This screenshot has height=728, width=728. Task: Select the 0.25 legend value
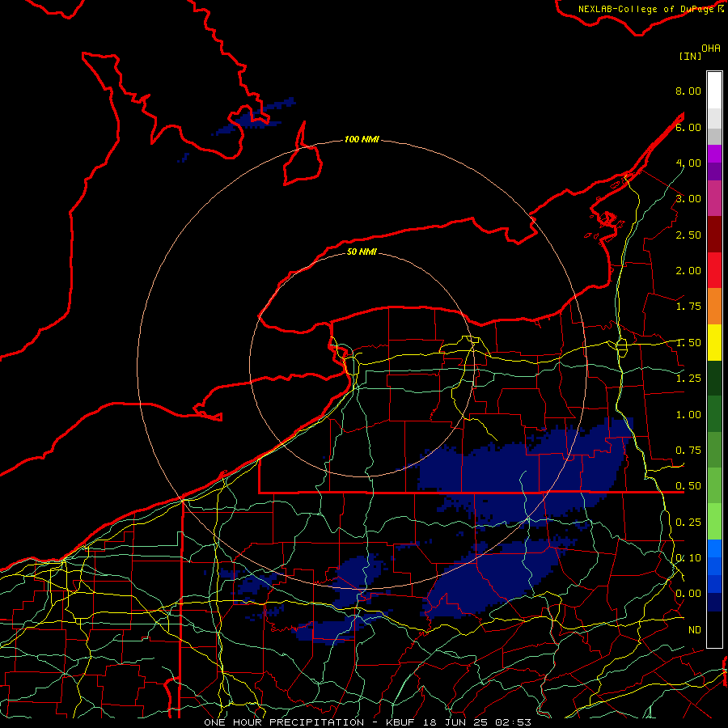[x=688, y=523]
